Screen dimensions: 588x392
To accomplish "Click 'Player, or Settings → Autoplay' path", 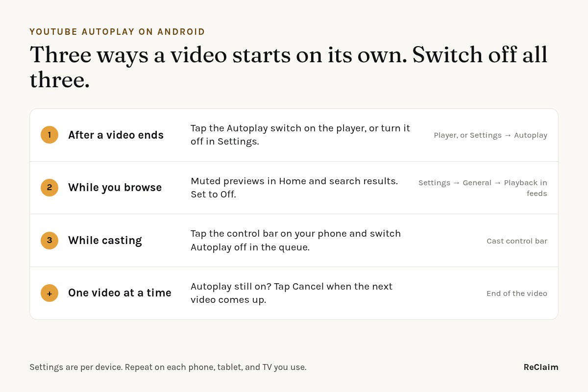I will tap(490, 135).
